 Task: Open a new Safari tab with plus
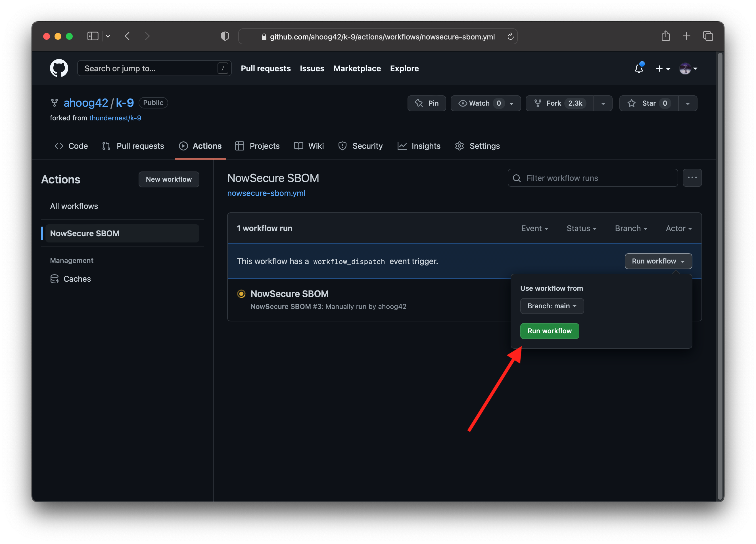pos(686,36)
